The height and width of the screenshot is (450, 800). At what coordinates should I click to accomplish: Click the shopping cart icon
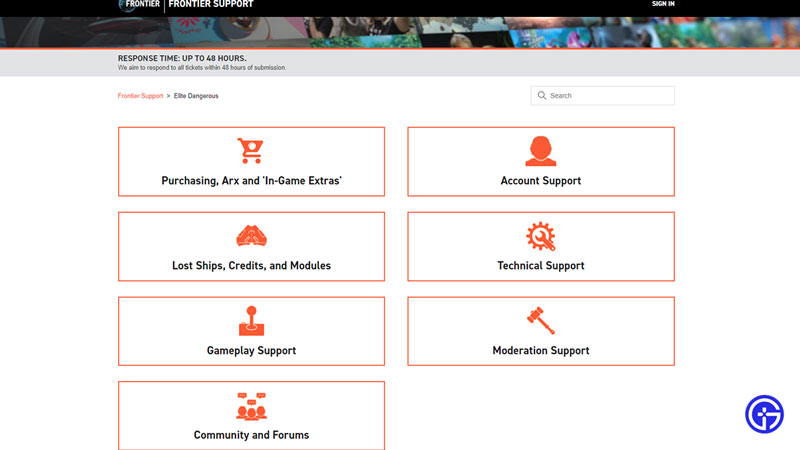[250, 151]
